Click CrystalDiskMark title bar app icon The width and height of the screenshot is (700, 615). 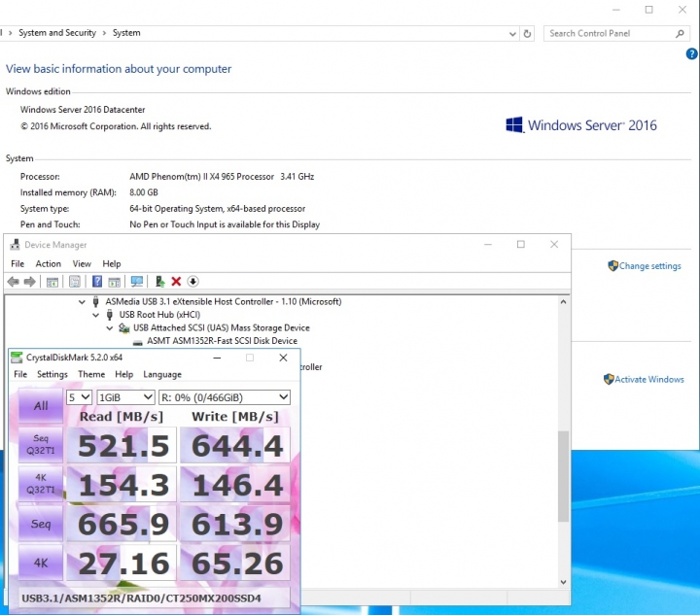(17, 358)
